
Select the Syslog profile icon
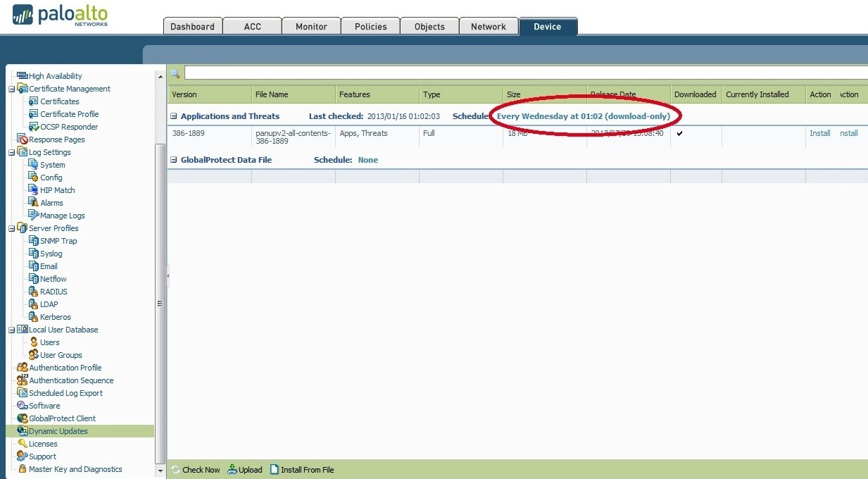pos(33,254)
